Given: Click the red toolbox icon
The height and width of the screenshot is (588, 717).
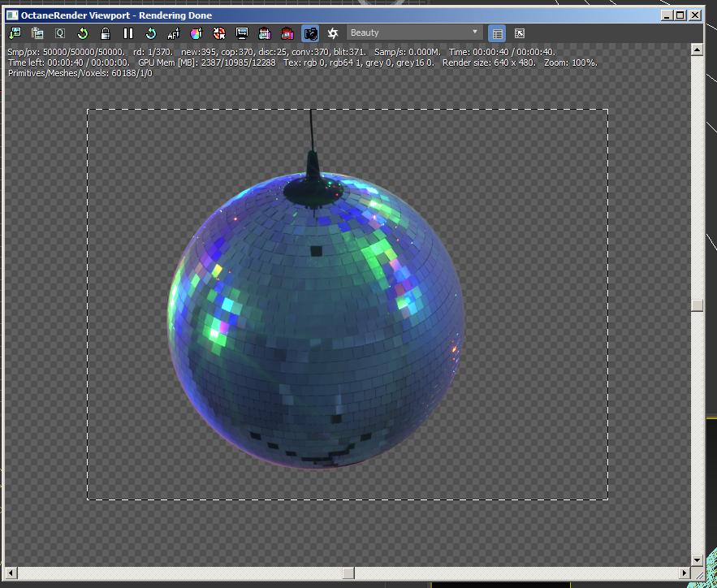Looking at the screenshot, I should click(x=287, y=33).
